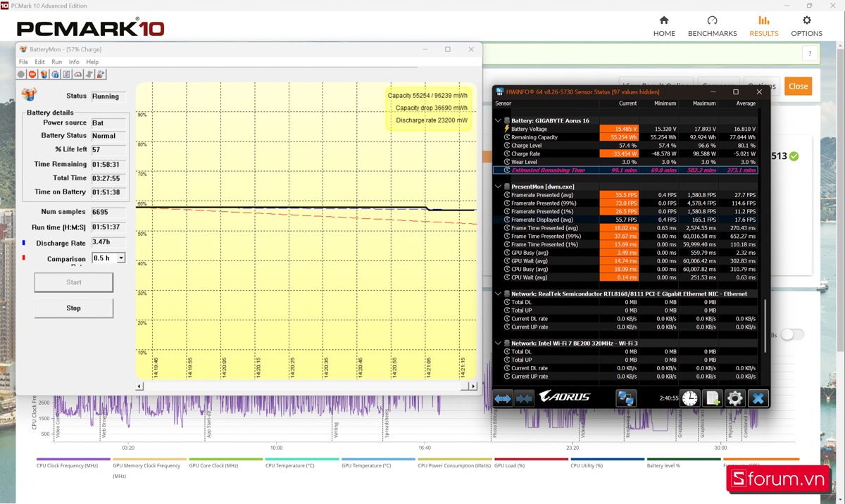
Task: Click the Battery level % legend color
Action: tap(684, 459)
